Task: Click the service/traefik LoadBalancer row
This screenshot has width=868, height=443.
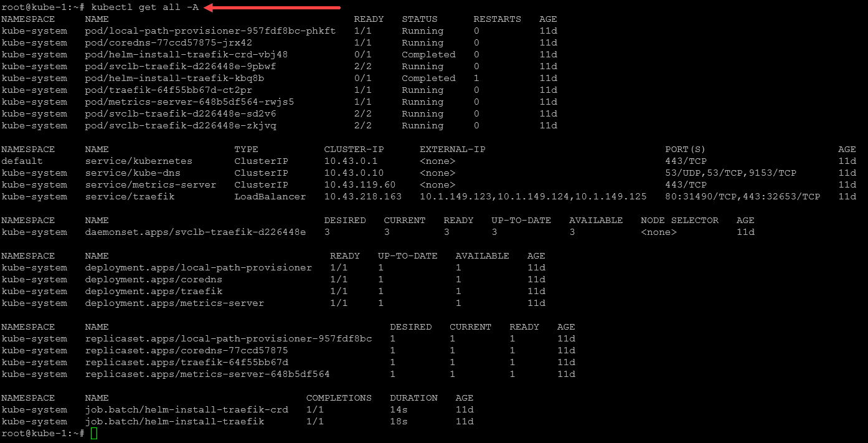Action: tap(429, 197)
